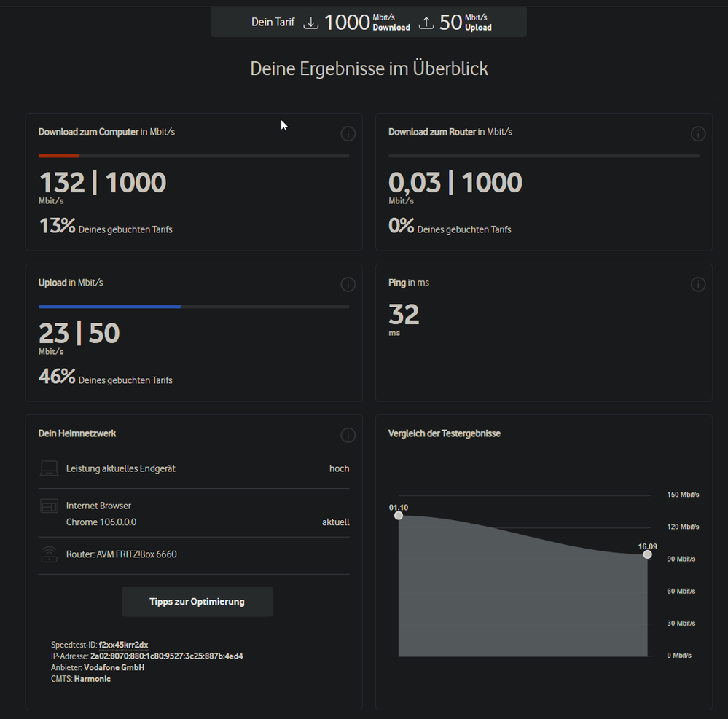Screen dimensions: 728x719
Task: Click the Dein Tarif label
Action: coord(273,23)
